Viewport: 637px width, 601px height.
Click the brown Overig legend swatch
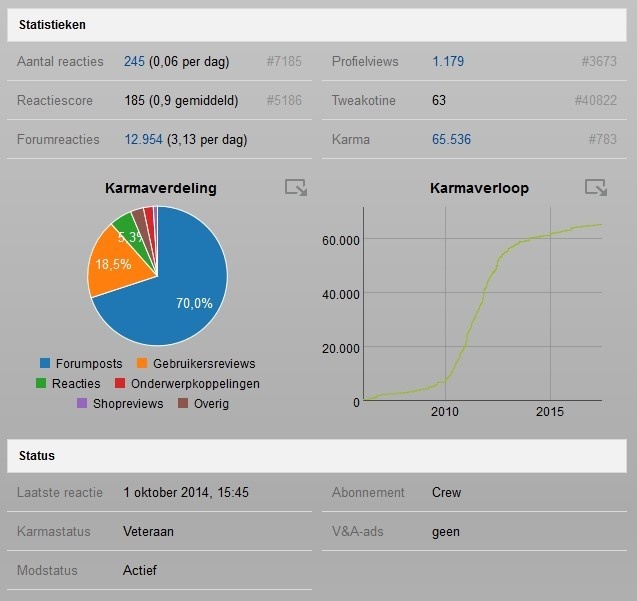[183, 403]
